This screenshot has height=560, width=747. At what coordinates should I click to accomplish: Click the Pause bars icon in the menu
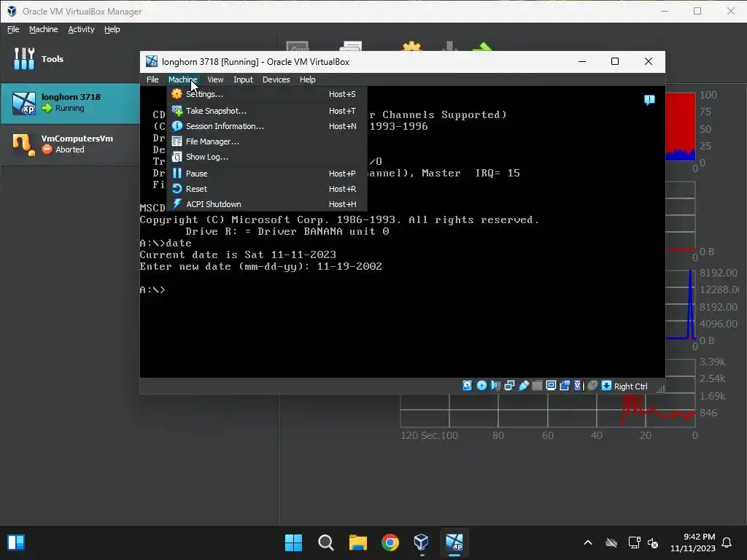click(x=177, y=174)
